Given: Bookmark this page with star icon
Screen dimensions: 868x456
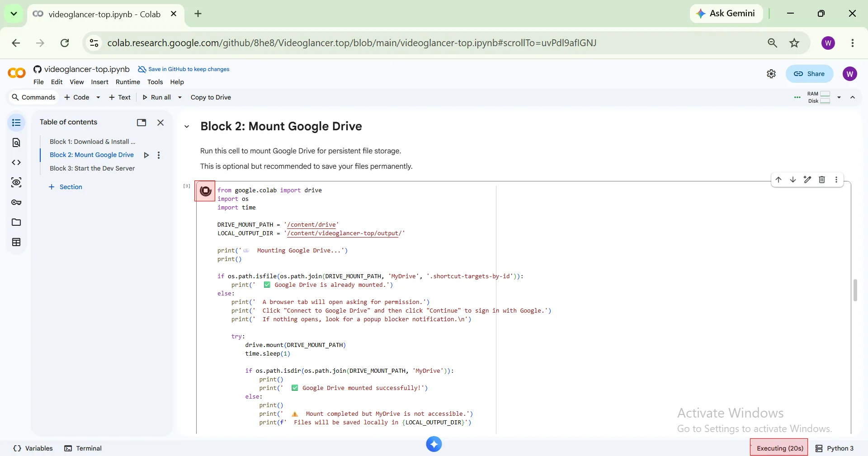Looking at the screenshot, I should pos(794,43).
